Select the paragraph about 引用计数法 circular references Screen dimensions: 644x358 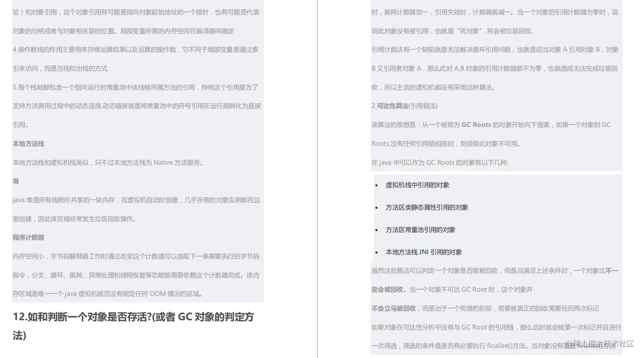(494, 68)
